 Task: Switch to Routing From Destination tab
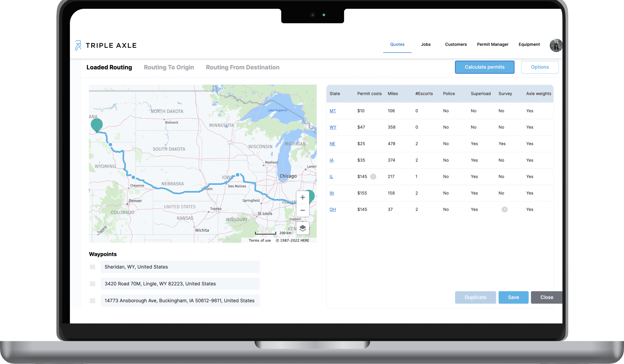click(242, 67)
